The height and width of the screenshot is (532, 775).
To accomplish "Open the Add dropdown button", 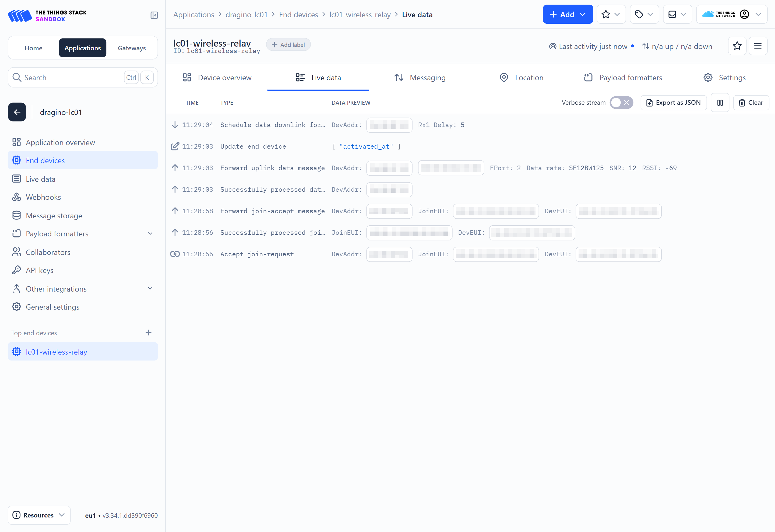I will (x=568, y=14).
